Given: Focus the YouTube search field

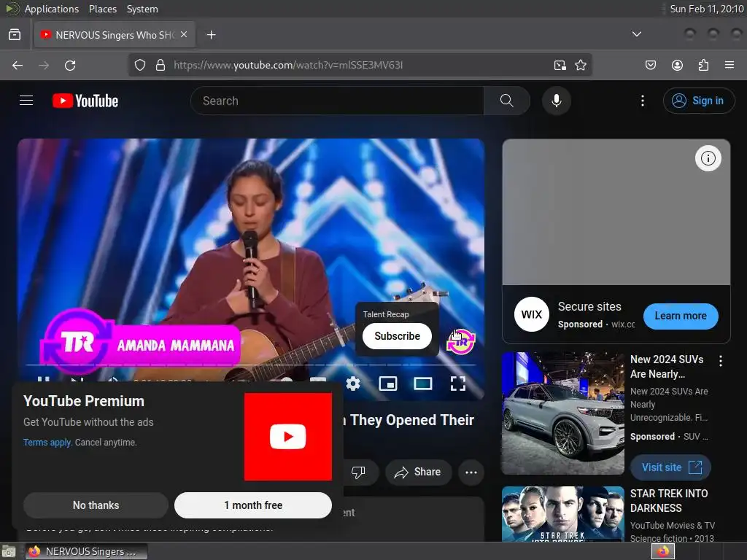Looking at the screenshot, I should click(x=337, y=101).
